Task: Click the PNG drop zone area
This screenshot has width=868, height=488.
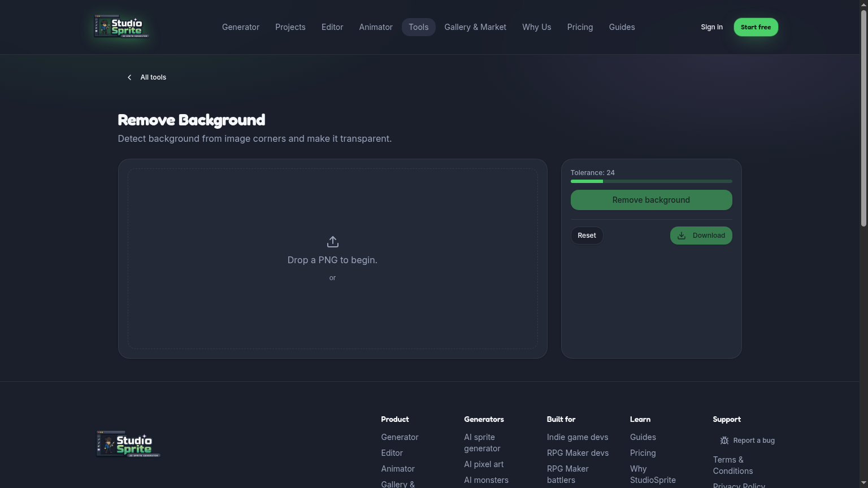Action: point(332,259)
